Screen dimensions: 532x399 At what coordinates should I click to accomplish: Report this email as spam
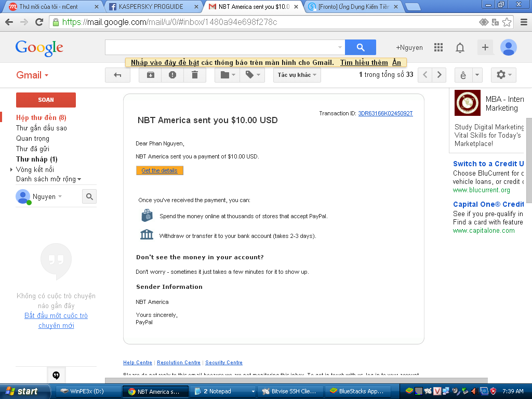point(172,75)
